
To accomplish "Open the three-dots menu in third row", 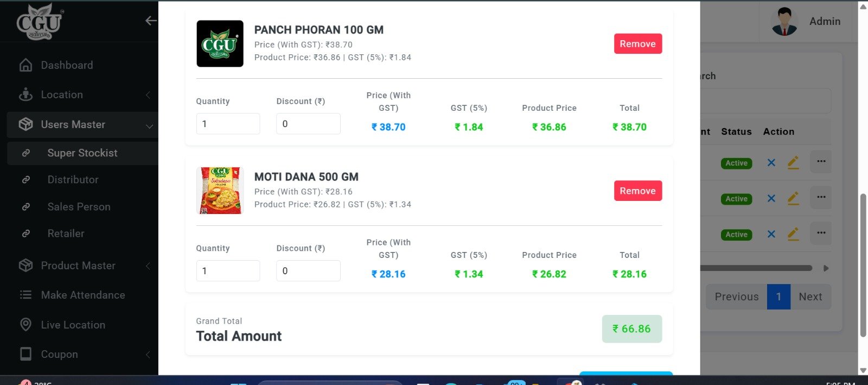I will tap(821, 233).
